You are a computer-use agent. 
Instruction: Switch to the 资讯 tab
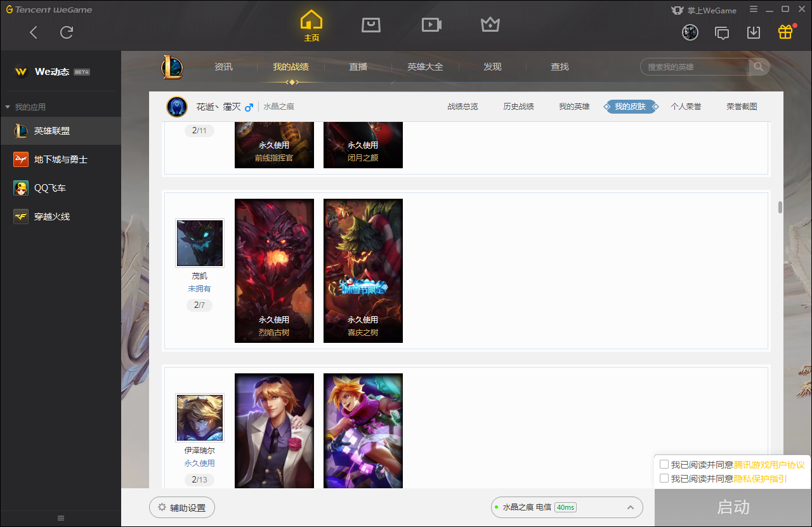[223, 67]
